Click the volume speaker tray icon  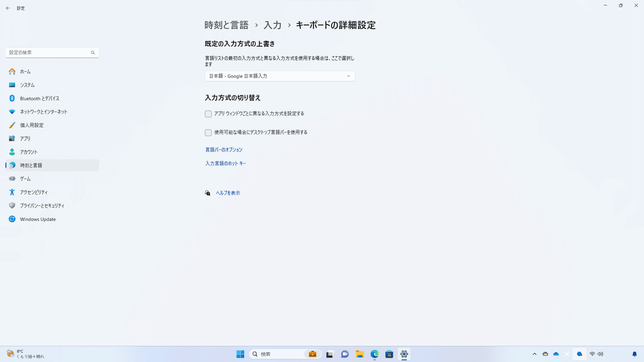(600, 354)
